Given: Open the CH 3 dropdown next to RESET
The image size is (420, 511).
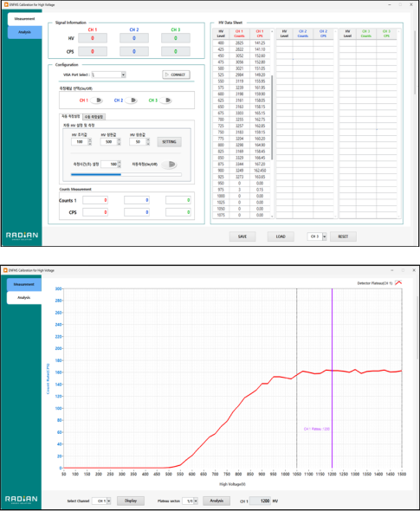Looking at the screenshot, I should [x=324, y=236].
